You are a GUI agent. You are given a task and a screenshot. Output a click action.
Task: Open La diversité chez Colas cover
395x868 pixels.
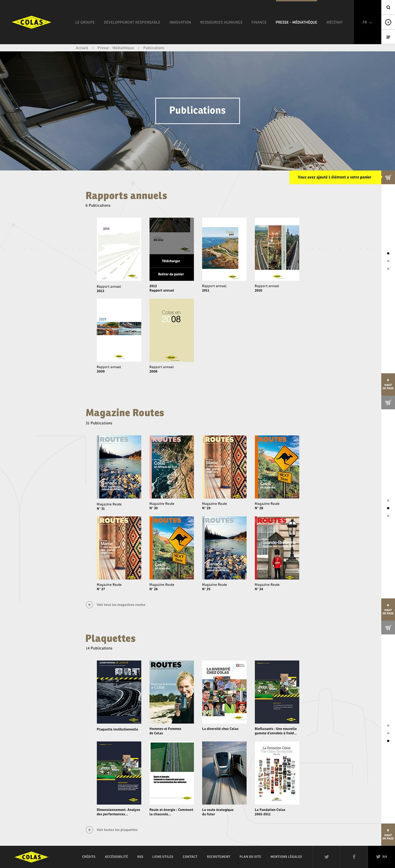[x=224, y=692]
